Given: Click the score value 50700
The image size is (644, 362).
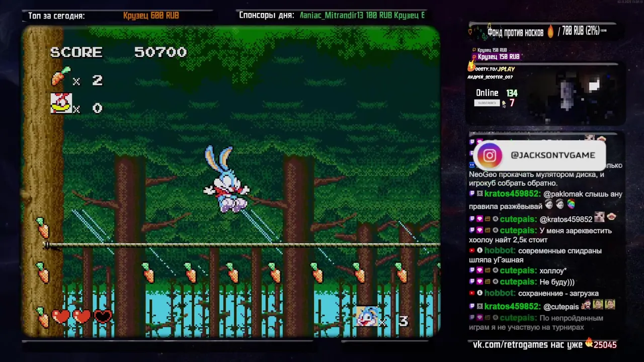Looking at the screenshot, I should pyautogui.click(x=160, y=52).
